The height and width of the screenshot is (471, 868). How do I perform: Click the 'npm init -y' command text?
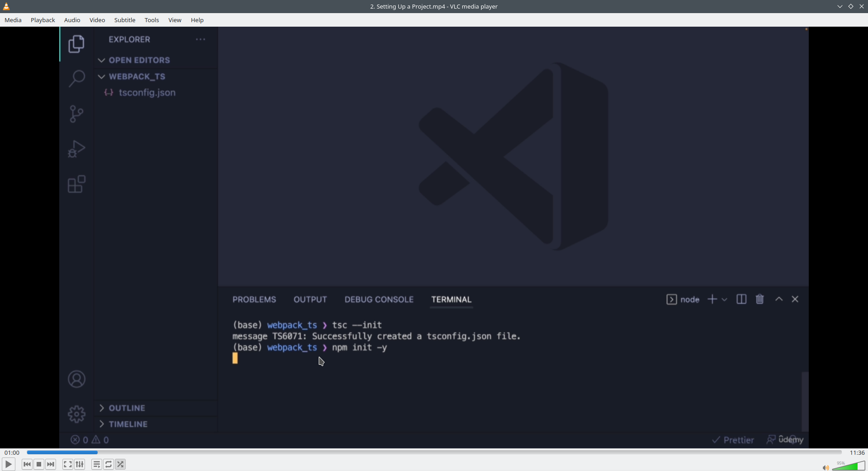pos(359,348)
